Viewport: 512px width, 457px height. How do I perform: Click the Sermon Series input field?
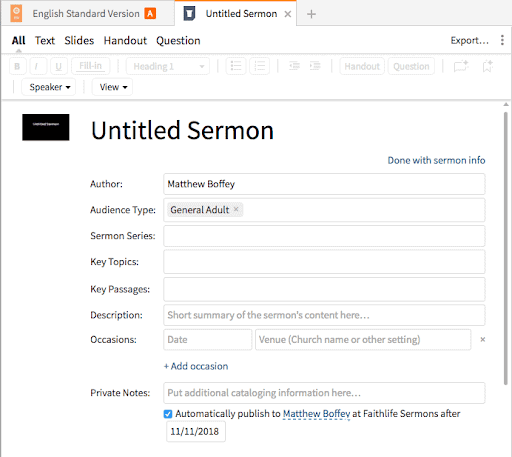[x=324, y=236]
